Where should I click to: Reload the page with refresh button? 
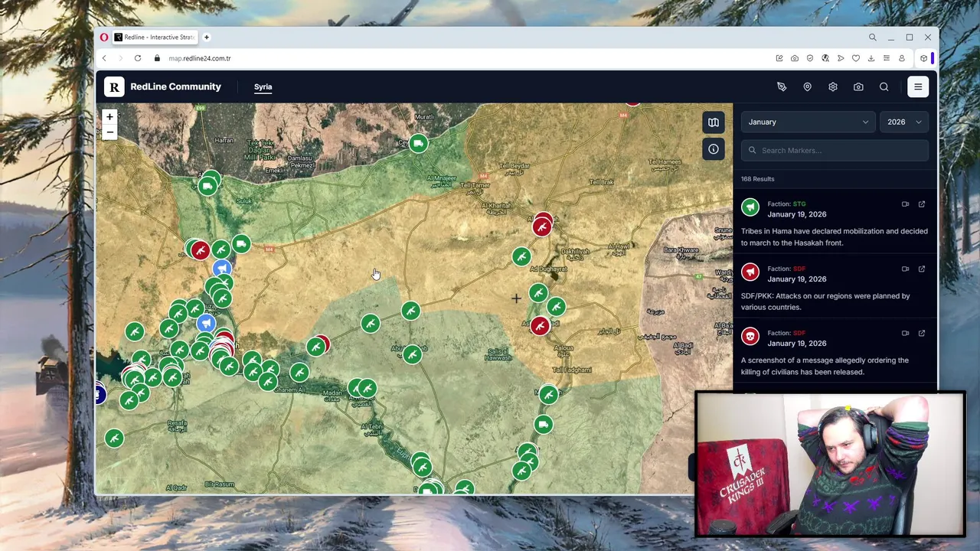pyautogui.click(x=138, y=58)
